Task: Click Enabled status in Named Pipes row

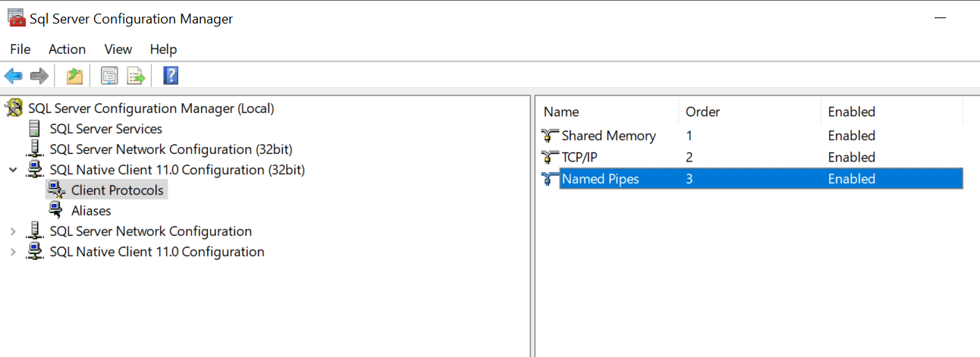Action: tap(851, 179)
